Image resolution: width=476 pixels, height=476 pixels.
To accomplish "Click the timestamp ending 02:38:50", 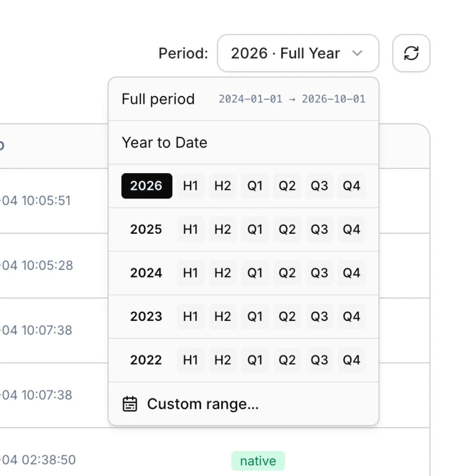I will pyautogui.click(x=38, y=460).
